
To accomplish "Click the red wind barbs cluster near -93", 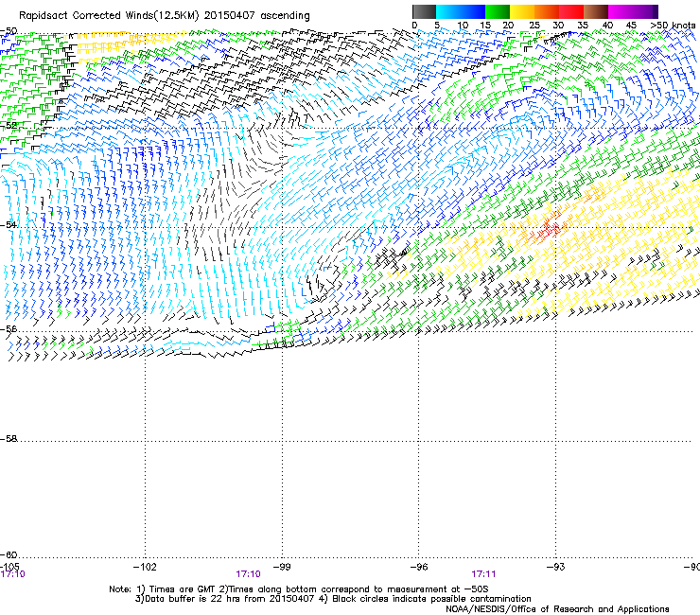I will coord(550,229).
